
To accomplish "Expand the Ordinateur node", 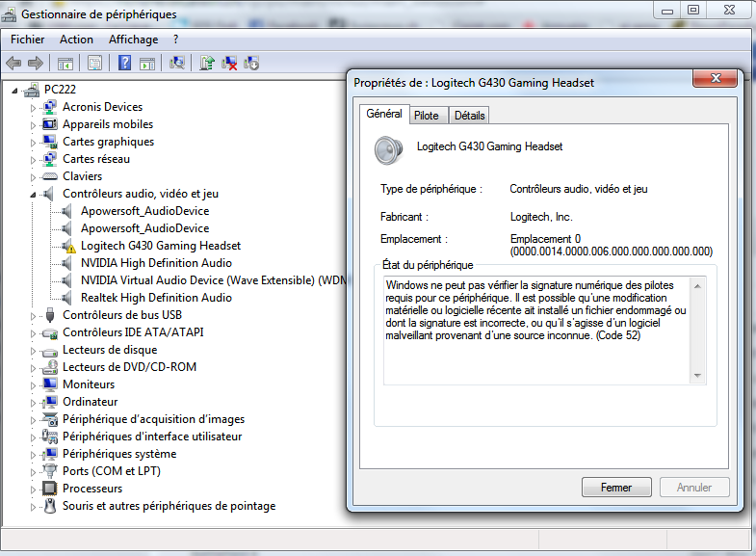I will click(33, 403).
